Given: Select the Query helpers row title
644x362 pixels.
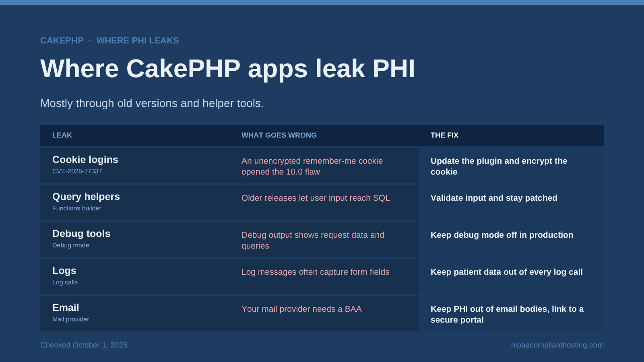Looking at the screenshot, I should click(86, 197).
